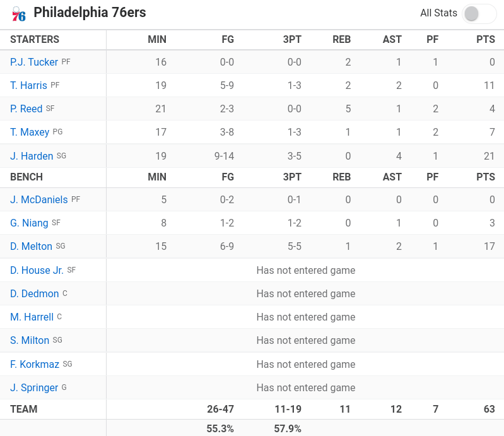Open T. Maxey player page
504x436 pixels.
point(30,132)
